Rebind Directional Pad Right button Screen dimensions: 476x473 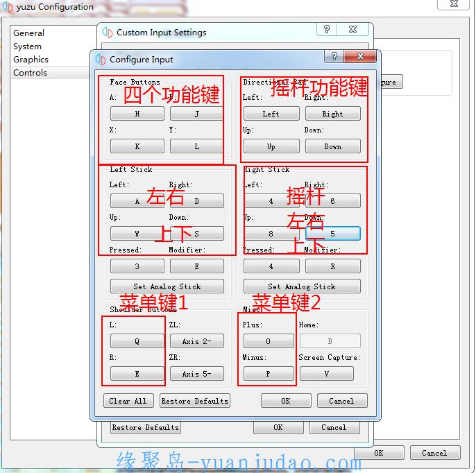333,114
